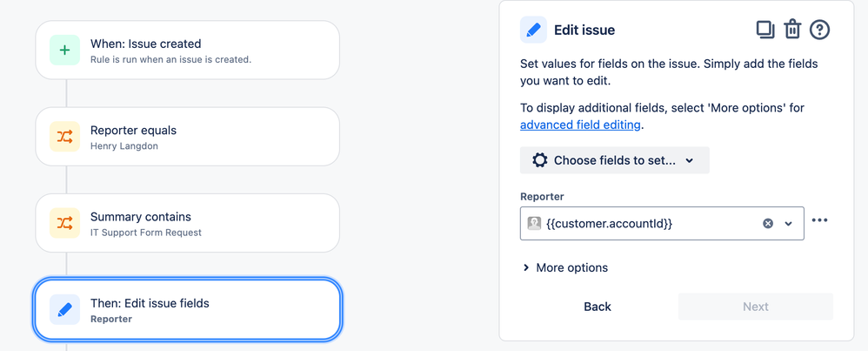
Task: Open help via question mark icon
Action: pos(820,30)
